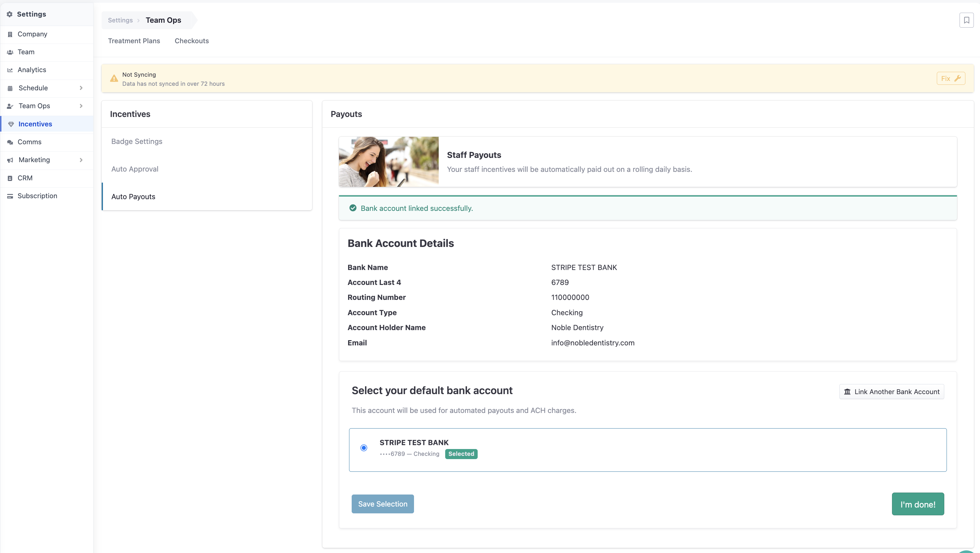The width and height of the screenshot is (980, 553).
Task: Expand the Marketing sidebar chevron
Action: (81, 160)
